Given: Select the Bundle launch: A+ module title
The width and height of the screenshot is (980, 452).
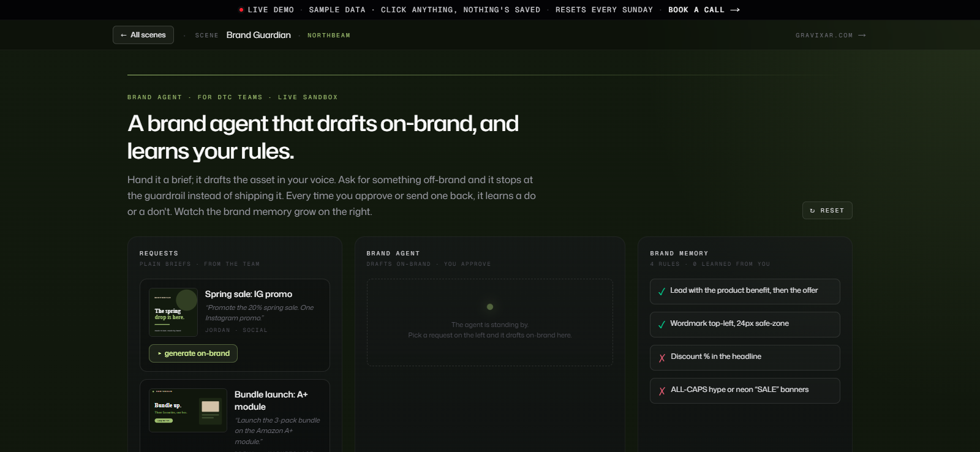Looking at the screenshot, I should pos(271,401).
